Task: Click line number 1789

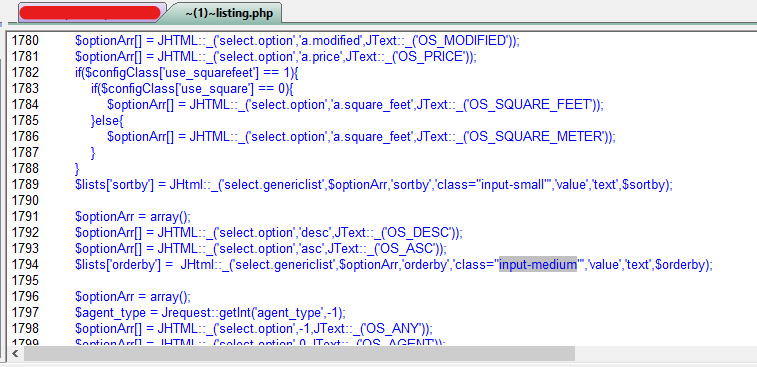Action: (25, 184)
